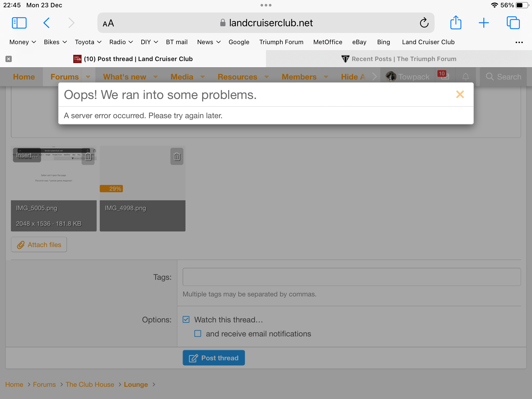Tap the multitasking three-dots control
The height and width of the screenshot is (399, 532).
(266, 5)
